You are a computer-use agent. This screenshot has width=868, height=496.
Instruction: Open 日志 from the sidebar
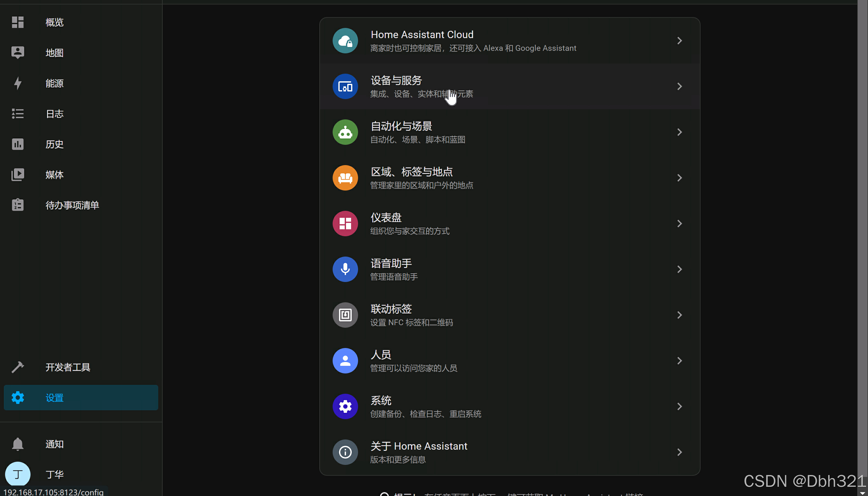[55, 114]
